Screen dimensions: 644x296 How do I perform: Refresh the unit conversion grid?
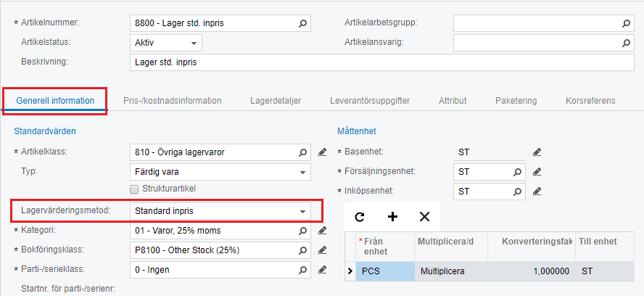[360, 216]
